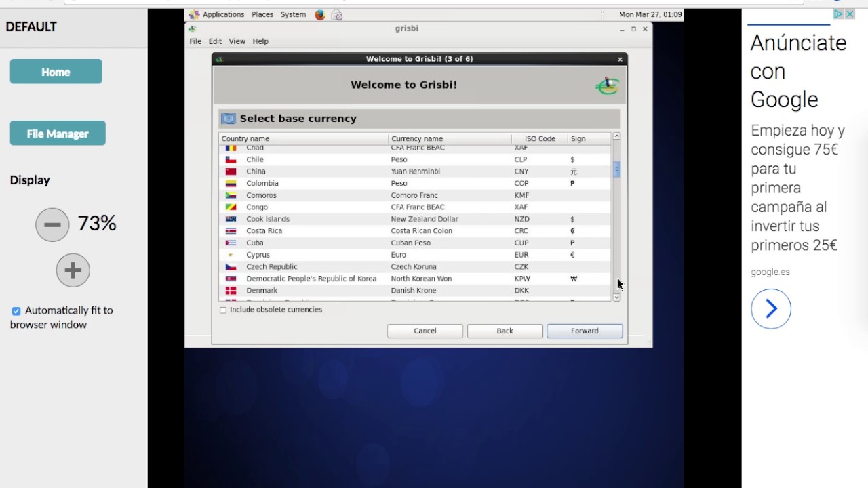The width and height of the screenshot is (868, 488).
Task: Click the File Manager button
Action: pyautogui.click(x=58, y=134)
